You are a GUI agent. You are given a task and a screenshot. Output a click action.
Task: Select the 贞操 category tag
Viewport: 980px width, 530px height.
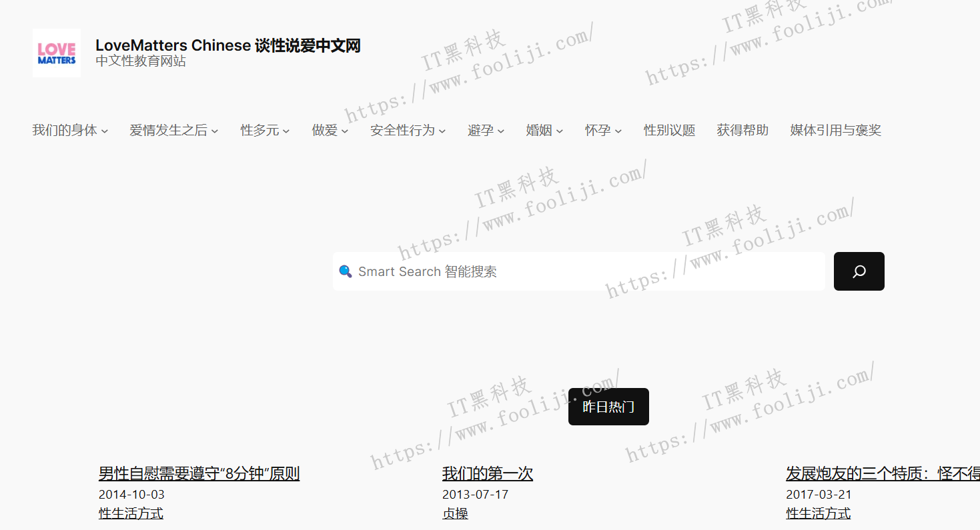456,513
